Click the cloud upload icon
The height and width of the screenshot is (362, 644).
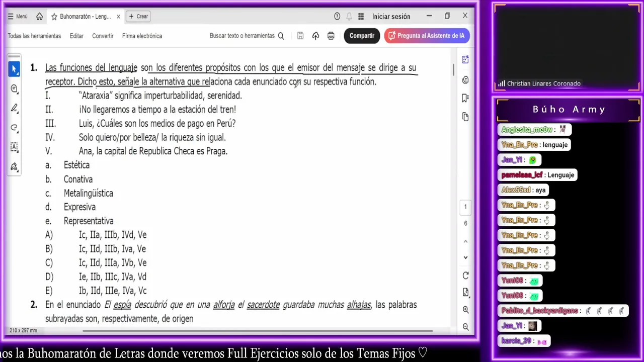315,36
